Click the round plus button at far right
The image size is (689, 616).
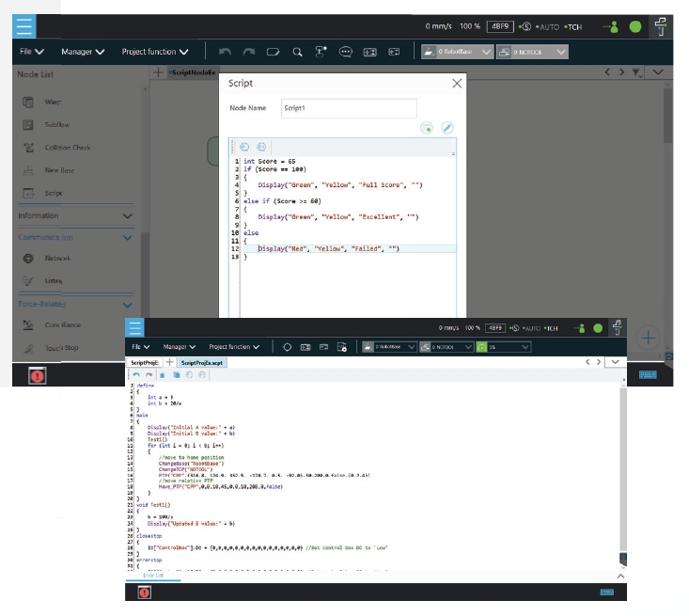point(650,338)
